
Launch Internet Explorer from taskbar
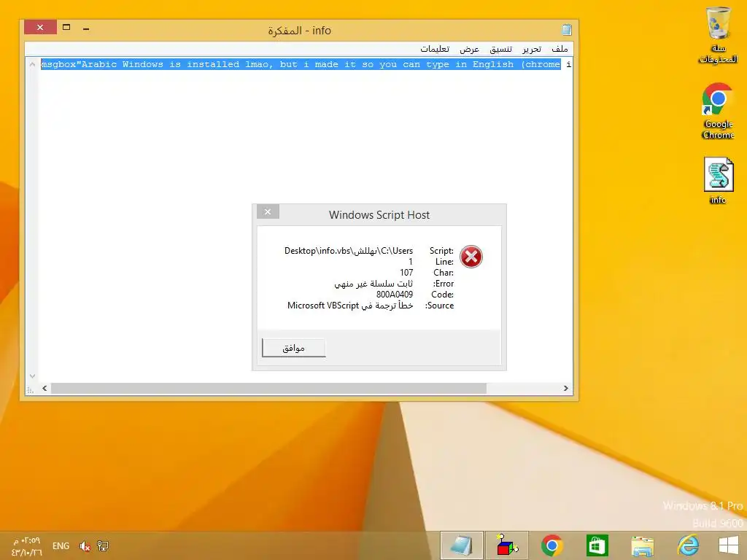coord(687,545)
